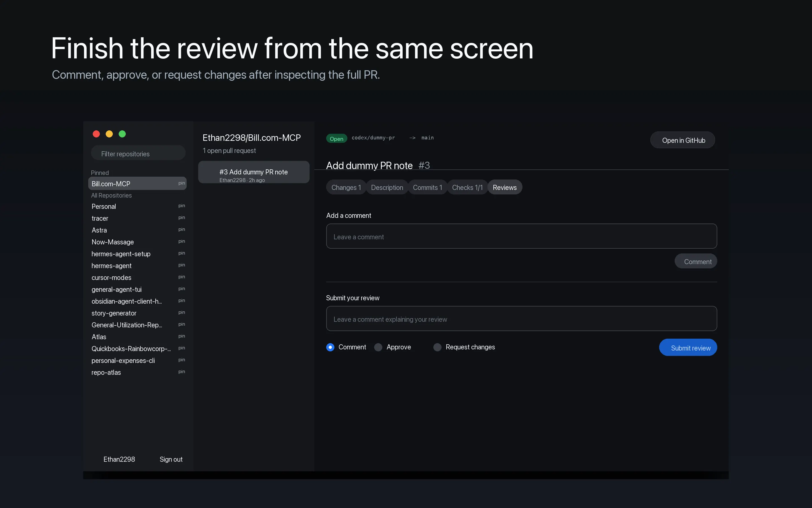The image size is (812, 508).
Task: Pin the Personal repository
Action: (182, 206)
